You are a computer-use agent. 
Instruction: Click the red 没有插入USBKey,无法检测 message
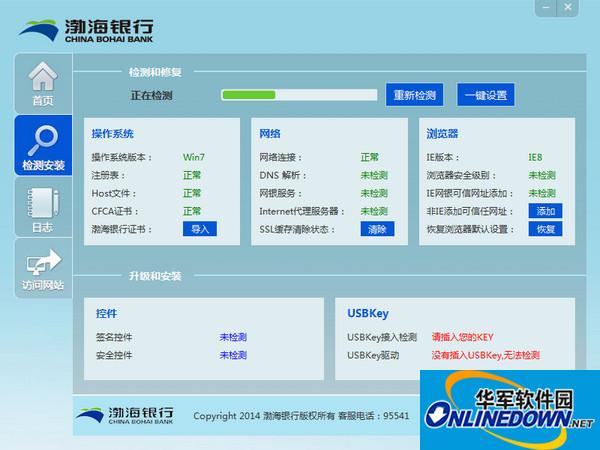pos(486,355)
